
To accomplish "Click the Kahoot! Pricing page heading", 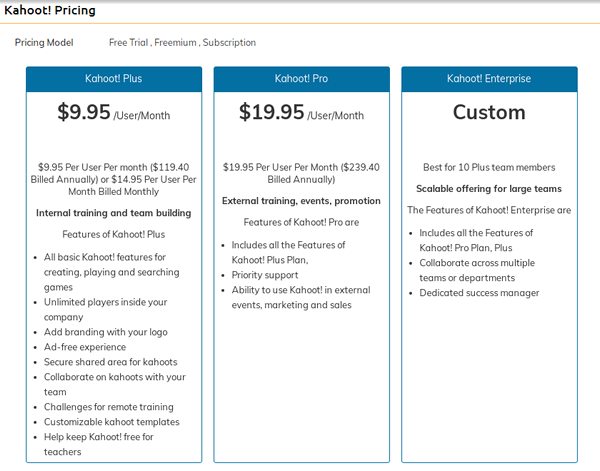I will tap(52, 8).
